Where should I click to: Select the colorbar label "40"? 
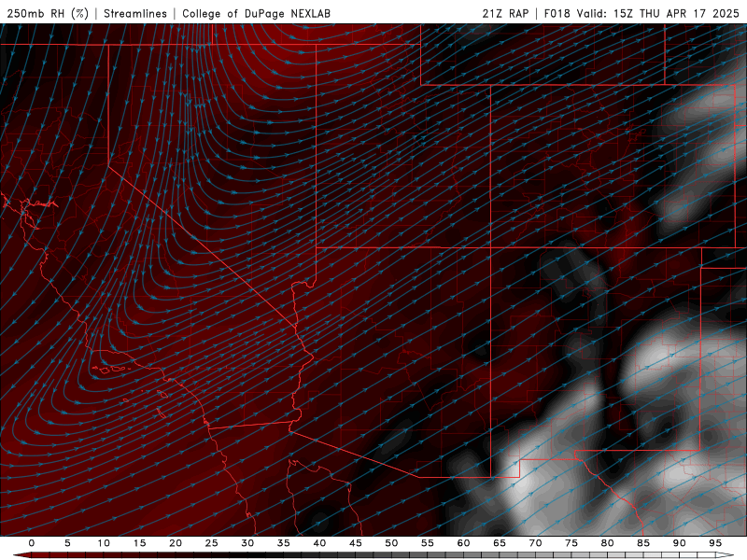pyautogui.click(x=319, y=543)
